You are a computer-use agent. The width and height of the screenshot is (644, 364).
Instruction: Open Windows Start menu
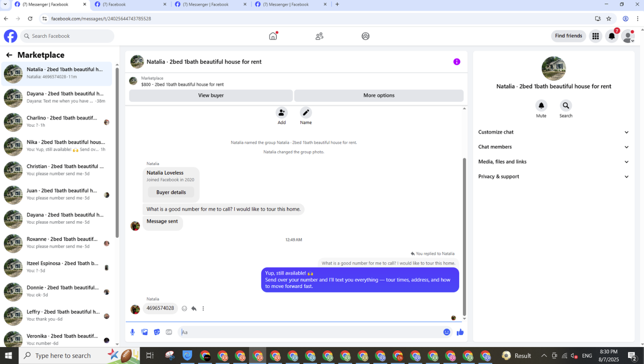9,355
